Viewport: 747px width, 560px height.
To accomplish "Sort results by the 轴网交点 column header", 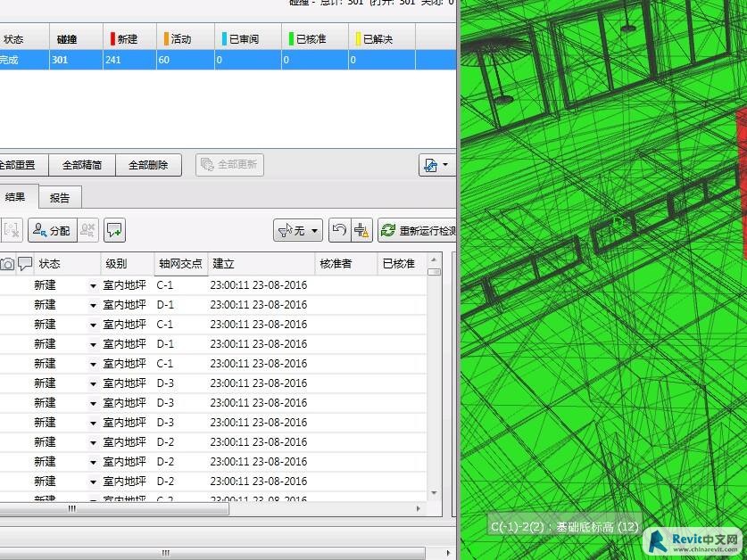I will 180,264.
